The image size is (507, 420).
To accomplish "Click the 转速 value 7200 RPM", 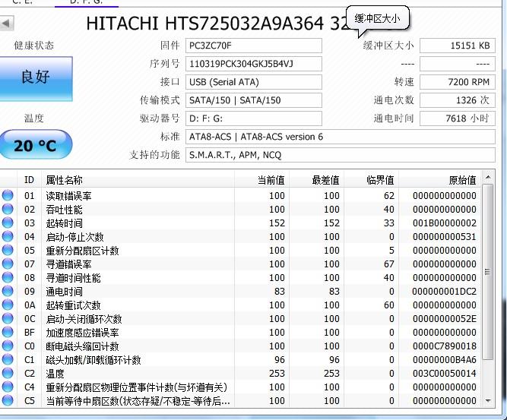I will pos(457,82).
